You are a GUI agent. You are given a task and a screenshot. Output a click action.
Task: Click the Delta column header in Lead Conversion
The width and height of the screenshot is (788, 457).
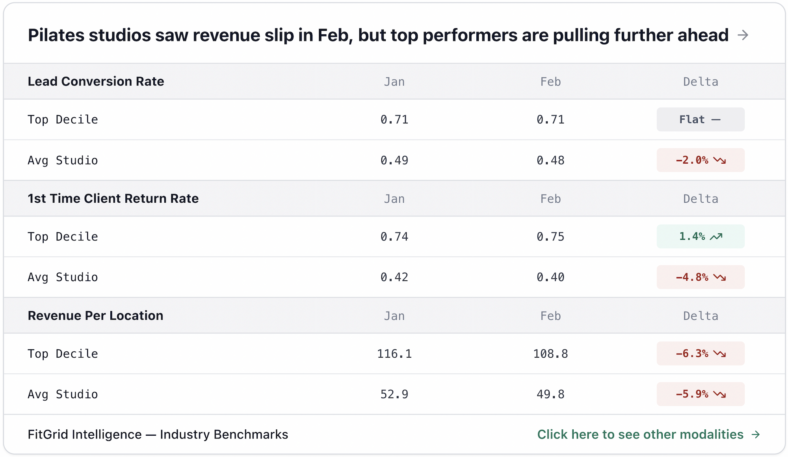point(700,82)
